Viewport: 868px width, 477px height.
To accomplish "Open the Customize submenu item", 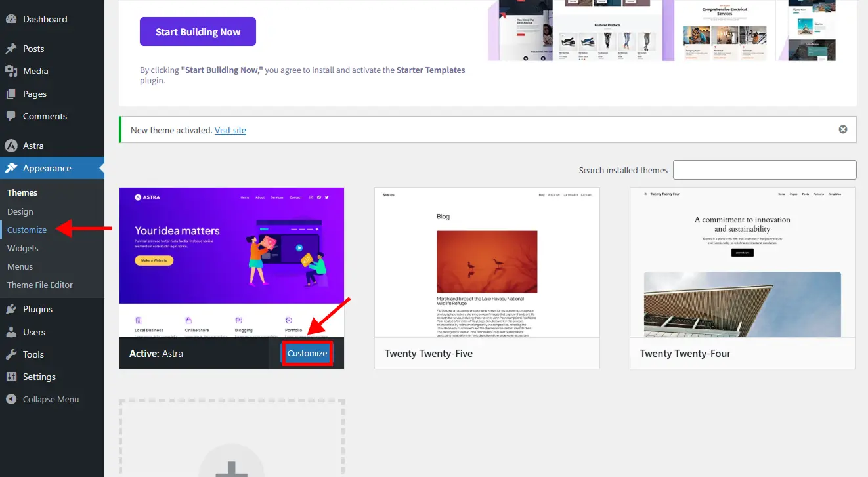I will (x=27, y=230).
